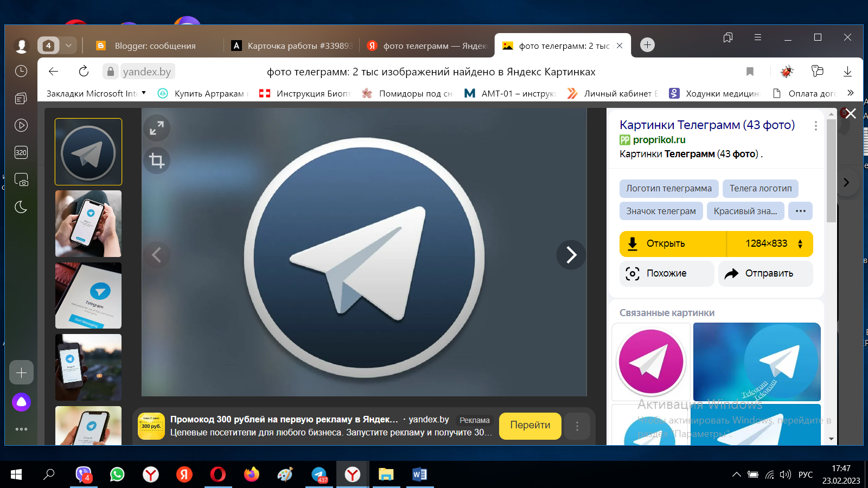This screenshot has height=488, width=868.
Task: Bookmark this page using the flag icon
Action: click(750, 72)
